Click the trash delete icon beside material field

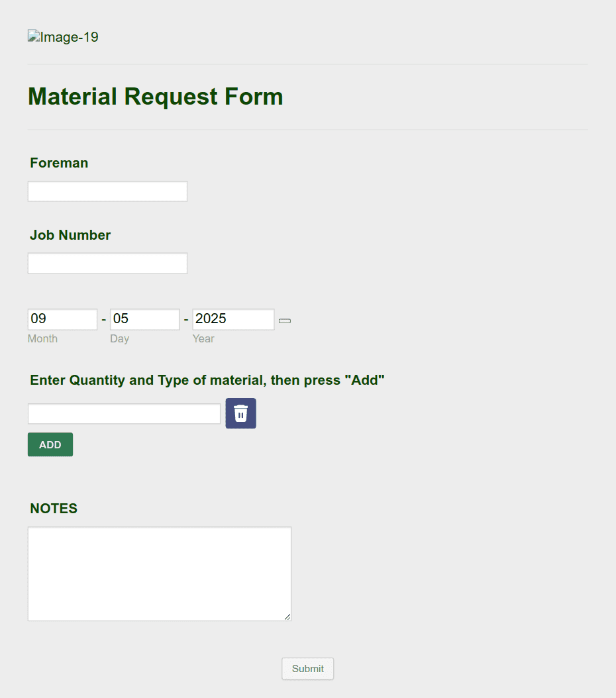click(240, 413)
